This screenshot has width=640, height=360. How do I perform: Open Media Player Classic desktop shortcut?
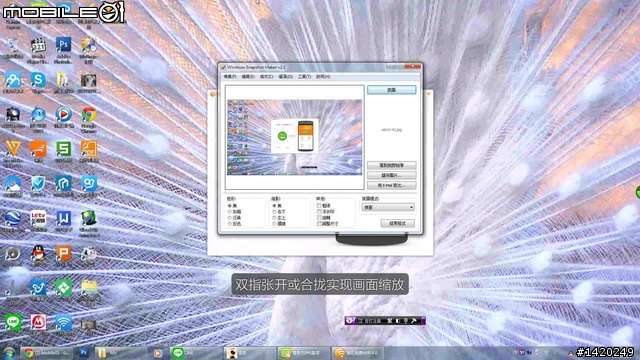click(38, 45)
